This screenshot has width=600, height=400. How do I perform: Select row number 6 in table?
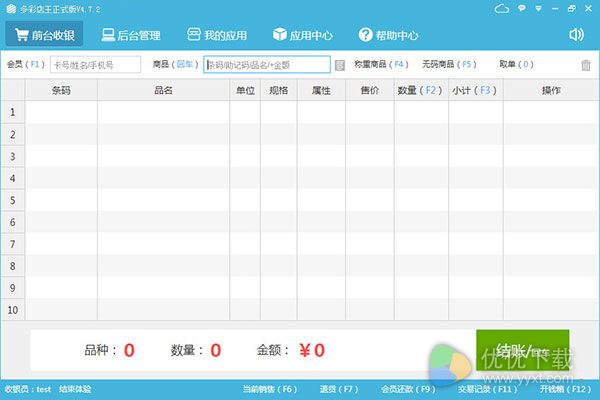coord(13,222)
